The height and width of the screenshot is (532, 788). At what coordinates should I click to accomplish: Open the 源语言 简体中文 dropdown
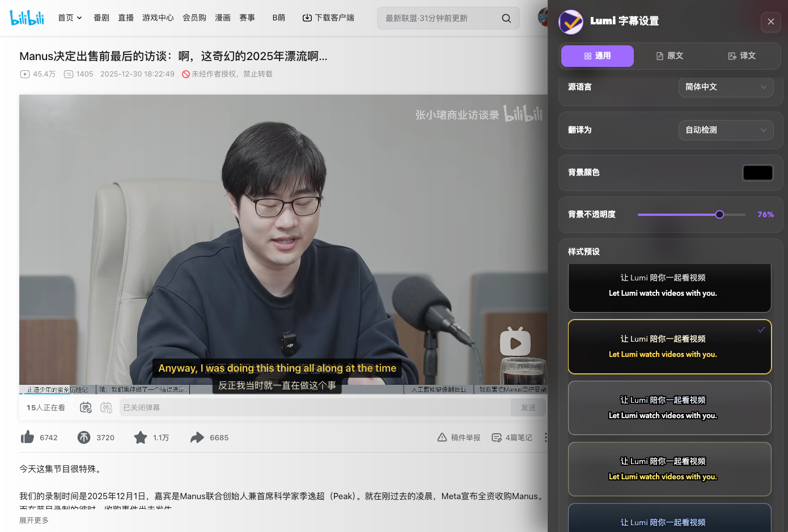(726, 87)
